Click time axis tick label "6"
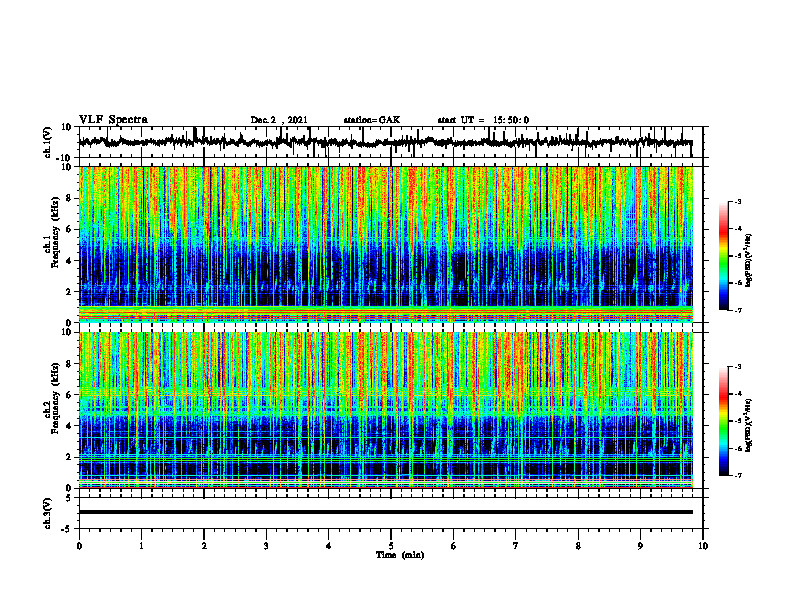This screenshot has width=792, height=612. [x=453, y=546]
